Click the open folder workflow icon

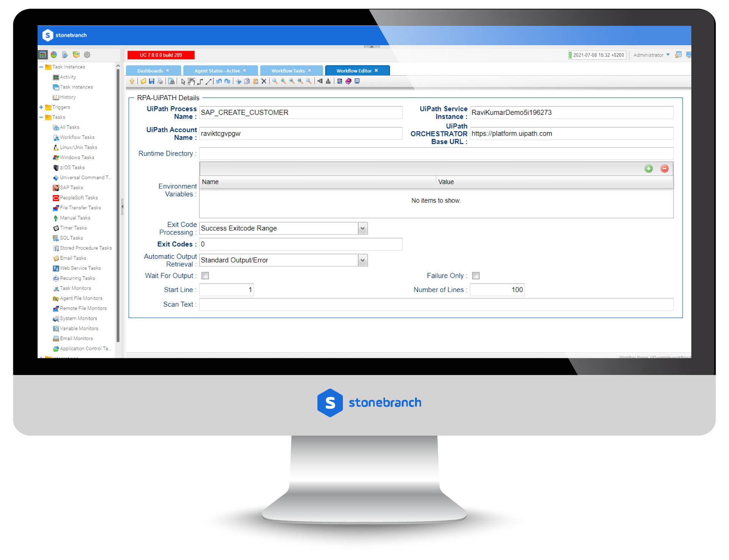143,81
